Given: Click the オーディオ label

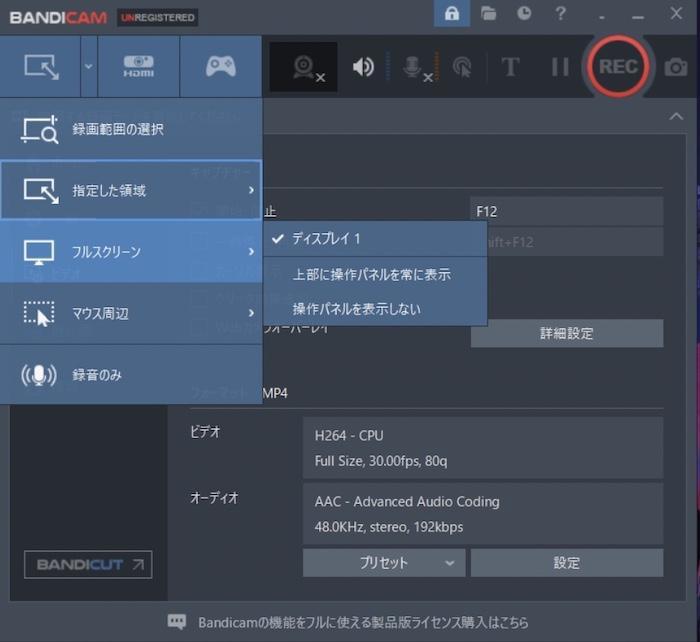Looking at the screenshot, I should pos(214,498).
